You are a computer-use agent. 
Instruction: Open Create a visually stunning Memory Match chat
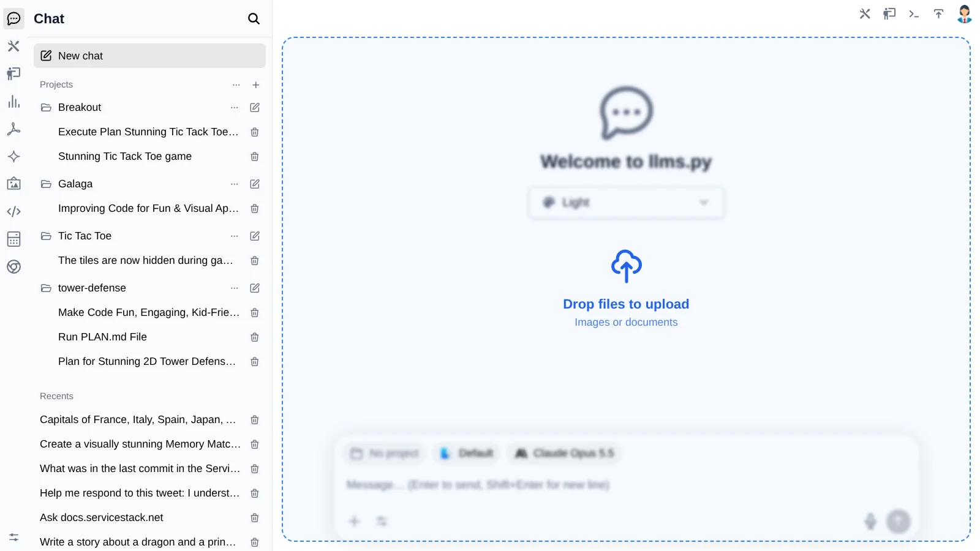pyautogui.click(x=140, y=444)
